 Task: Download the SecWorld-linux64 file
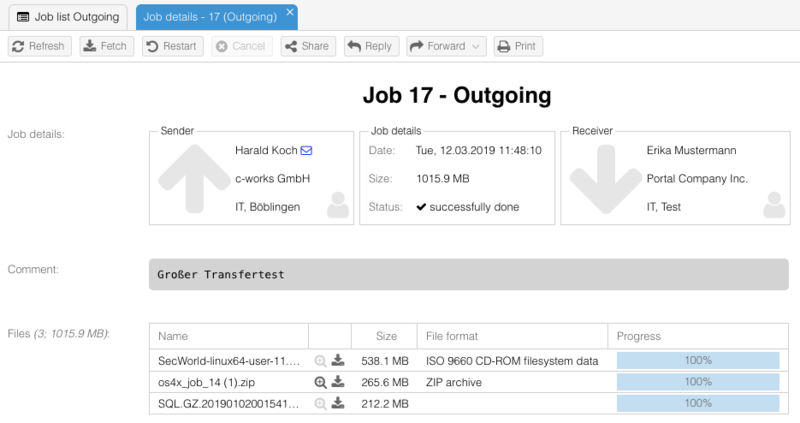338,361
